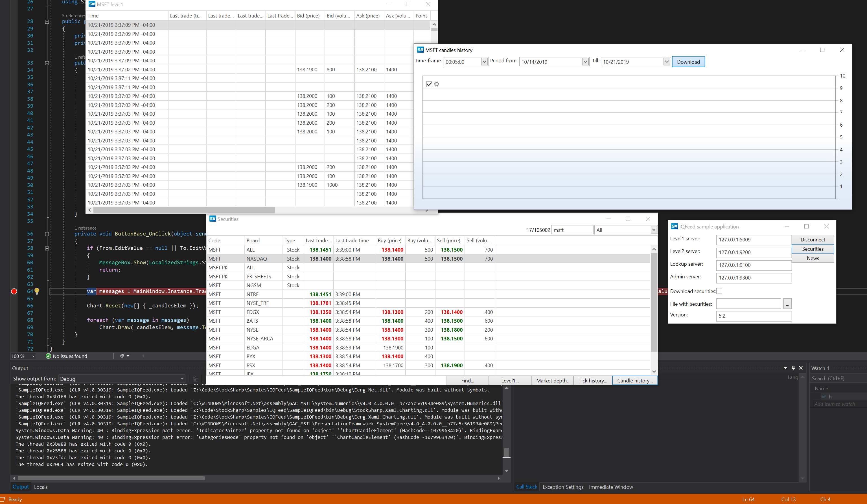867x504 pixels.
Task: Collapse the method at line 56
Action: (47, 234)
